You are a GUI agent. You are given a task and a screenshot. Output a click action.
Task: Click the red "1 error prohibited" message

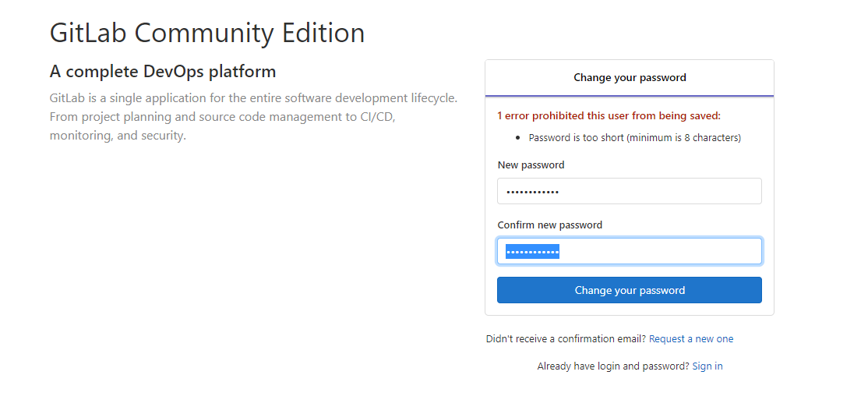coord(609,116)
